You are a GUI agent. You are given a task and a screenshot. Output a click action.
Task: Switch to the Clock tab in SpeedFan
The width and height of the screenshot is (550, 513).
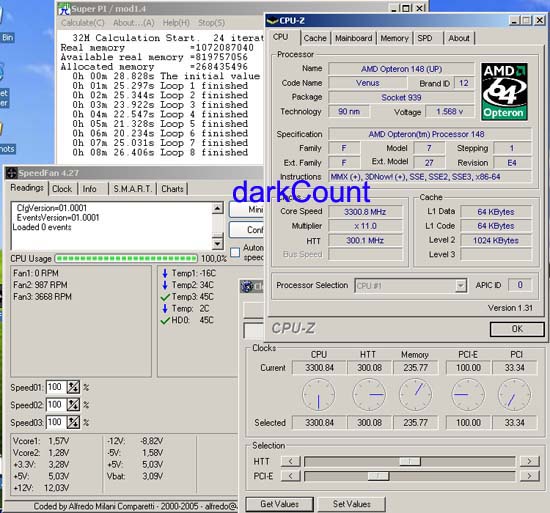pyautogui.click(x=62, y=189)
